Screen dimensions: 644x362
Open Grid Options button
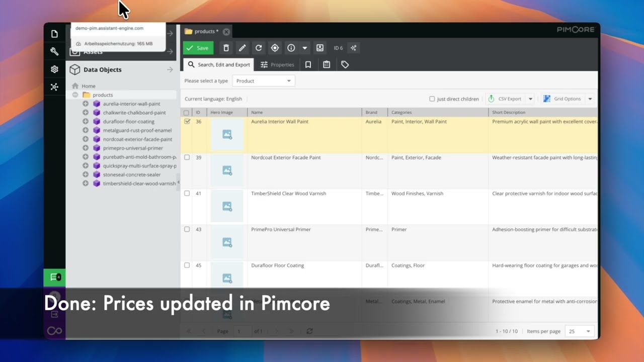pyautogui.click(x=562, y=99)
